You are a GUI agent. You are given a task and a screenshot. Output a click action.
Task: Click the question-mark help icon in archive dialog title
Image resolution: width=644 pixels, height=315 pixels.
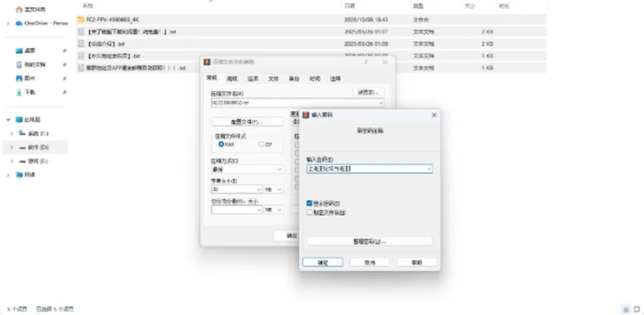point(366,62)
